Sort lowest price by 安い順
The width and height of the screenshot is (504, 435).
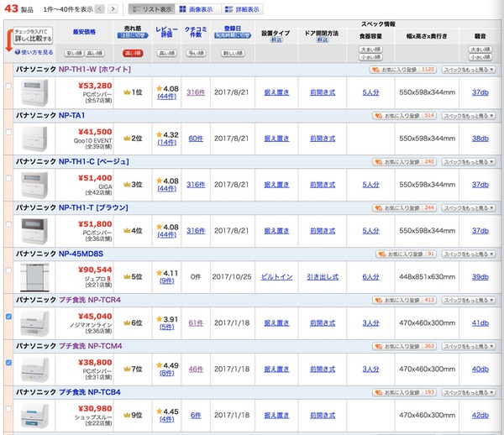pos(74,54)
